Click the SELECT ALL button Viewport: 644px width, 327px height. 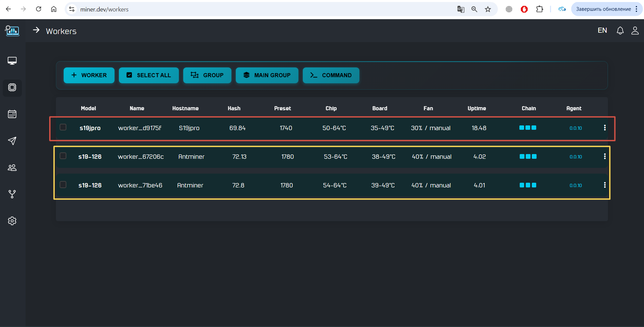coord(149,75)
